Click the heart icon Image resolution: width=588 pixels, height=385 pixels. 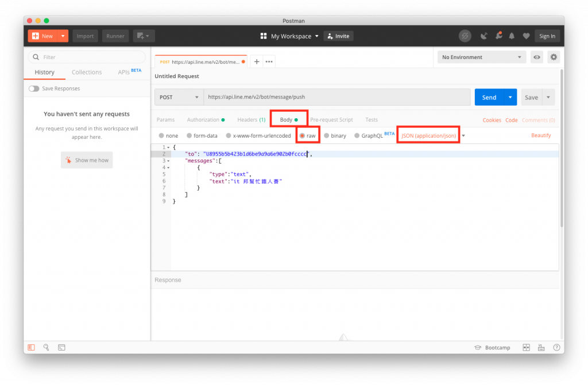click(526, 36)
